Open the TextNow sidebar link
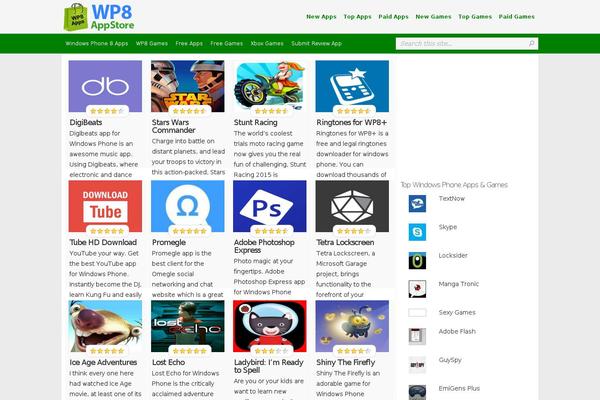600x400 pixels. tap(452, 199)
